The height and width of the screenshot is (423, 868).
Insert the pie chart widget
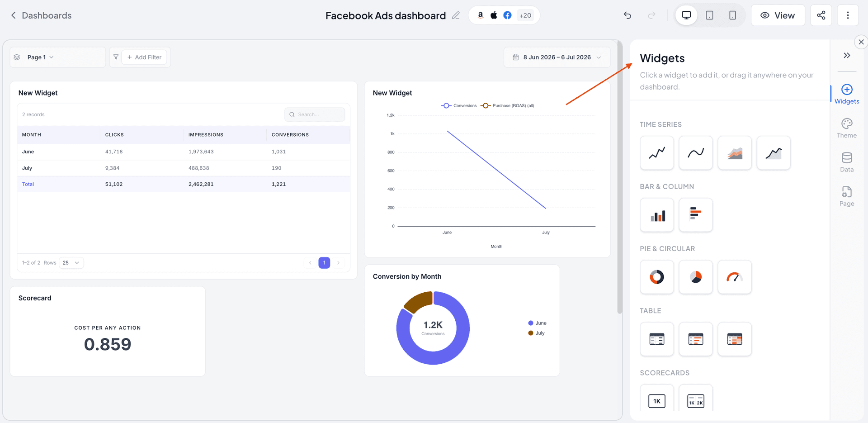696,277
